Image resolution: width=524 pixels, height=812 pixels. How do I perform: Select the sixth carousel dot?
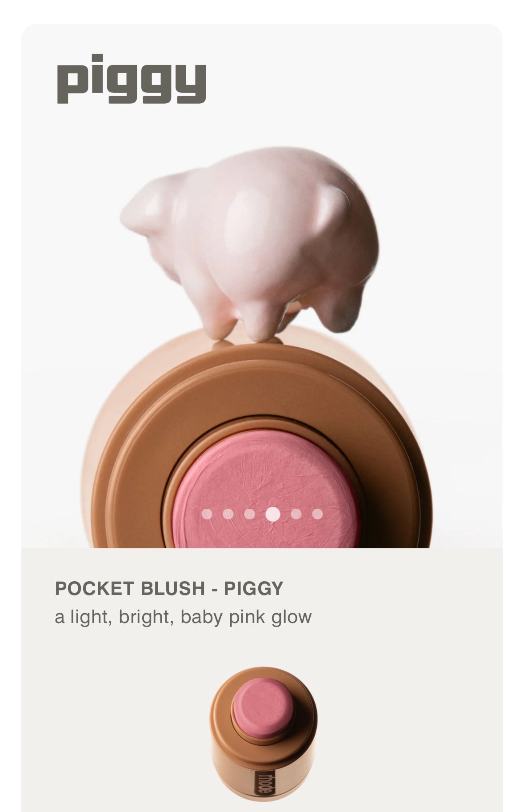pyautogui.click(x=317, y=514)
